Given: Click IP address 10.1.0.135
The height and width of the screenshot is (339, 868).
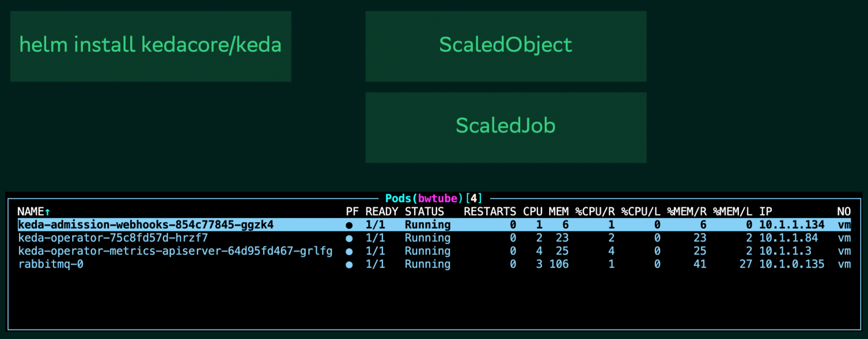Looking at the screenshot, I should tap(792, 264).
